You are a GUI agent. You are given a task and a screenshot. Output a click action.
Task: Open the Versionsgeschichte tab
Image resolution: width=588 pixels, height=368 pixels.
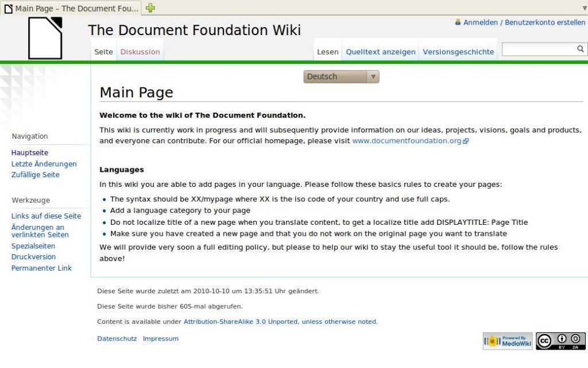(x=458, y=51)
